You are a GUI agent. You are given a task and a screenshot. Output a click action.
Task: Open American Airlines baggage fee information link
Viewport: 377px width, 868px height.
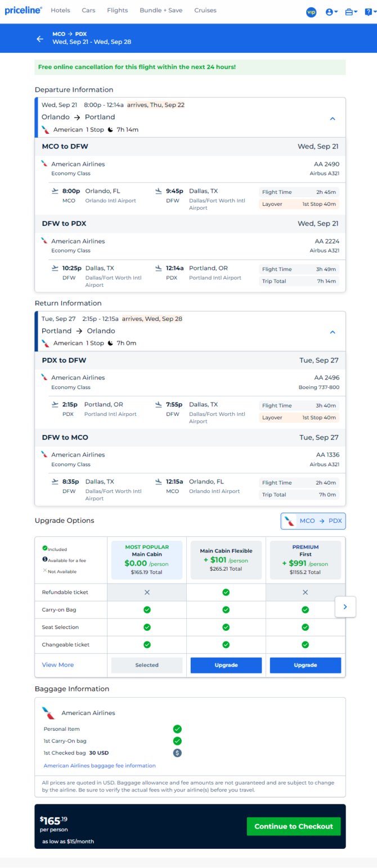100,766
